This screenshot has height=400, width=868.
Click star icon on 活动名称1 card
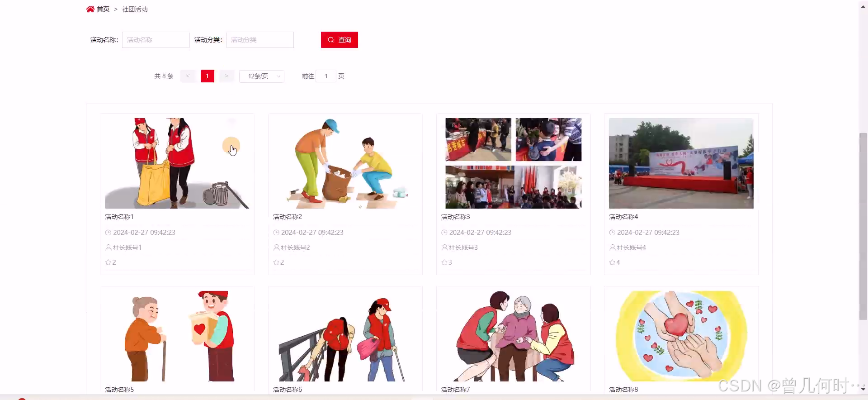point(108,262)
